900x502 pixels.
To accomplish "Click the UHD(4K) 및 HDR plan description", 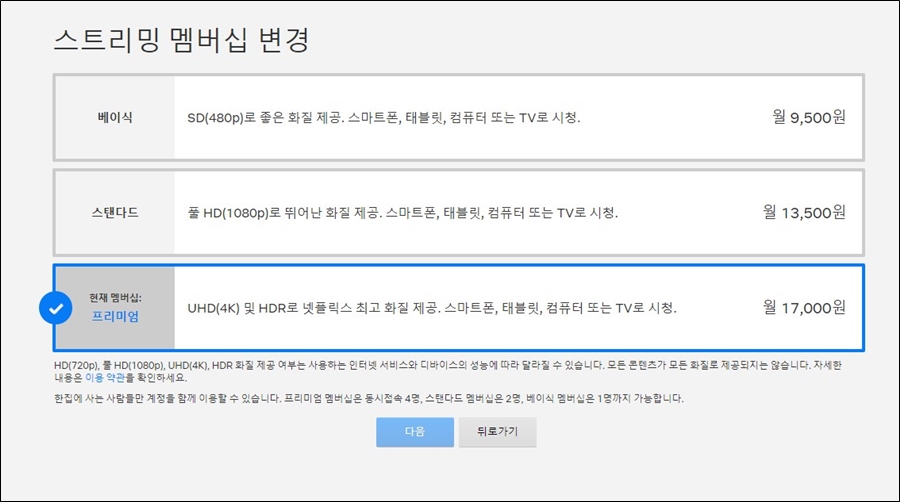I will [x=432, y=309].
